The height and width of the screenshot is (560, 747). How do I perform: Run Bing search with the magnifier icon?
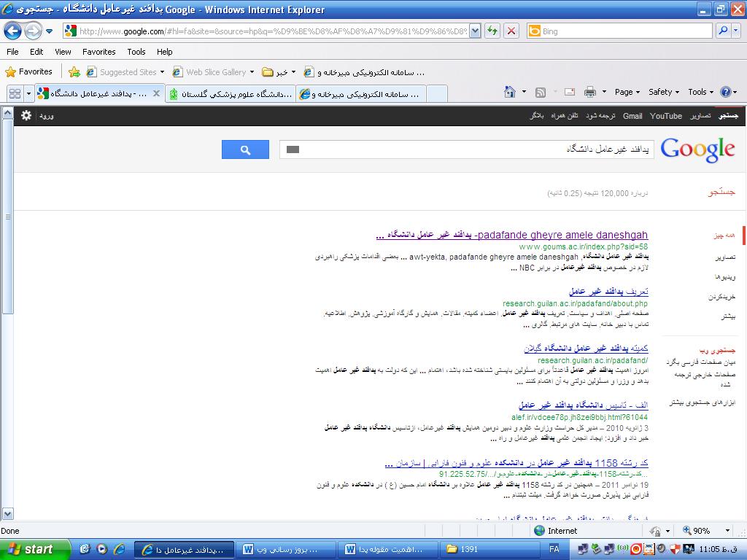point(723,31)
